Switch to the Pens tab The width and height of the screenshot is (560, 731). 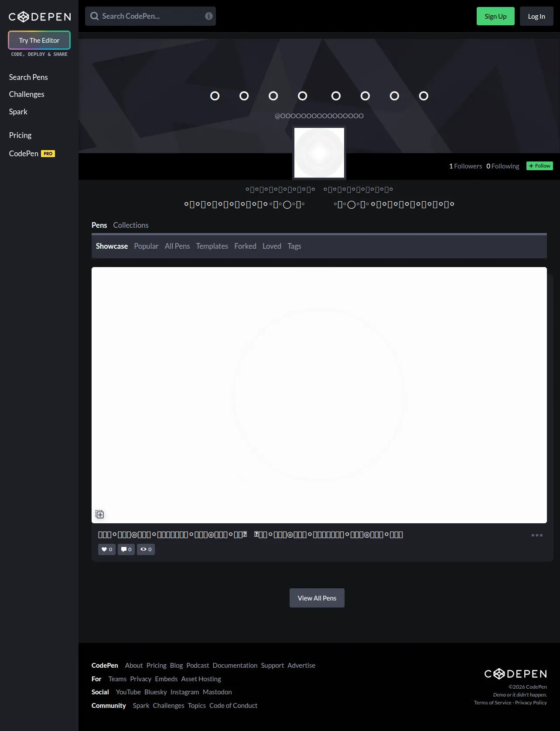(x=99, y=225)
